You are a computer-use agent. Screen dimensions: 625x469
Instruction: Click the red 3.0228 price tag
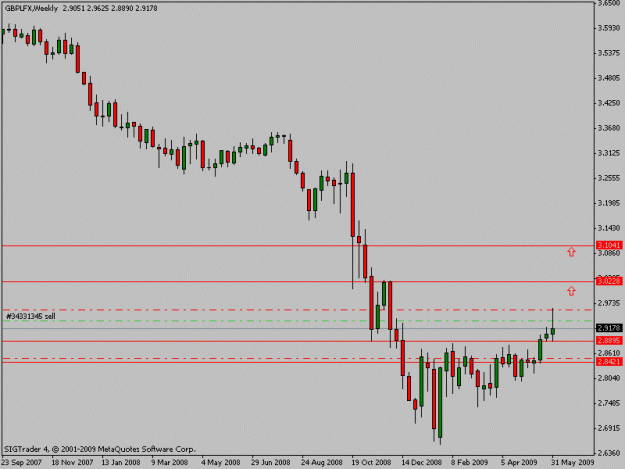609,281
